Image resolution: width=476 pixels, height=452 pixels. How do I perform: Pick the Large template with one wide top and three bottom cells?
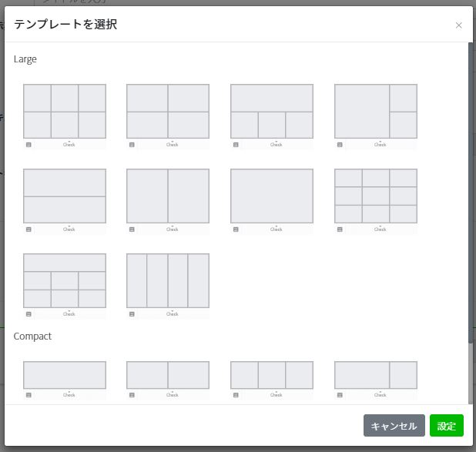coord(272,112)
